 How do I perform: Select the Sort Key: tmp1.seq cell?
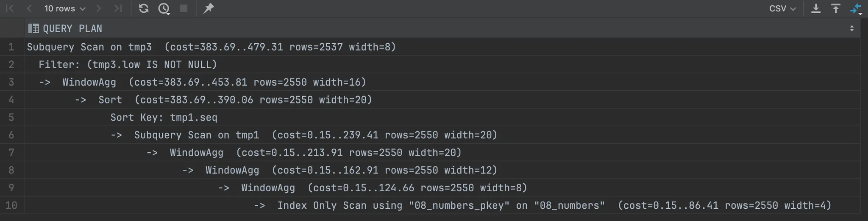[164, 117]
